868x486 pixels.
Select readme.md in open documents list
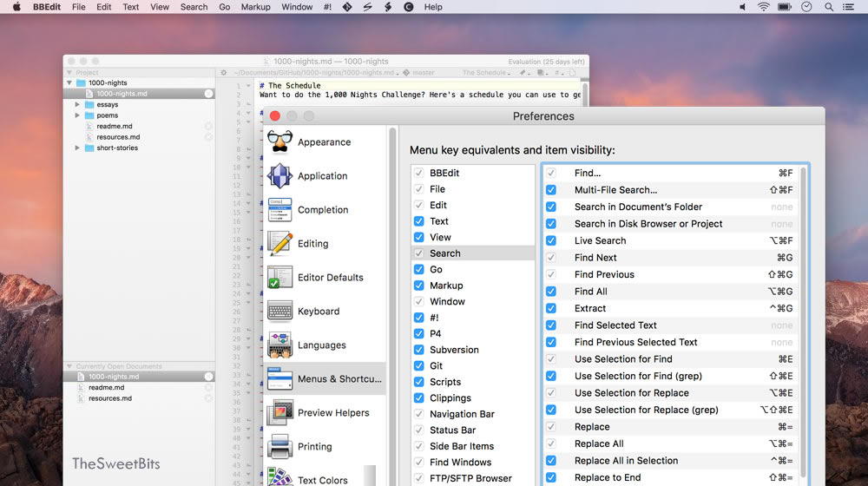tap(106, 387)
